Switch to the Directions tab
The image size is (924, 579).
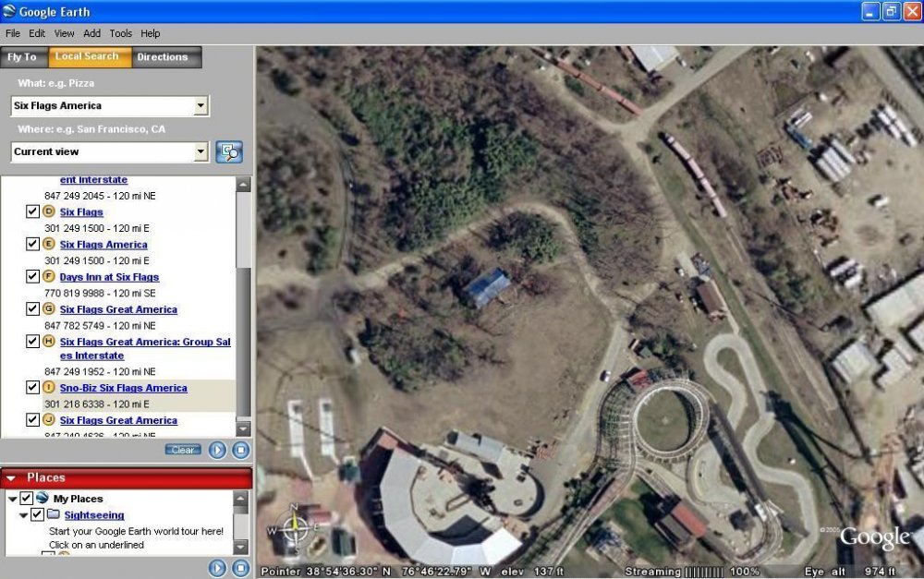pyautogui.click(x=163, y=57)
